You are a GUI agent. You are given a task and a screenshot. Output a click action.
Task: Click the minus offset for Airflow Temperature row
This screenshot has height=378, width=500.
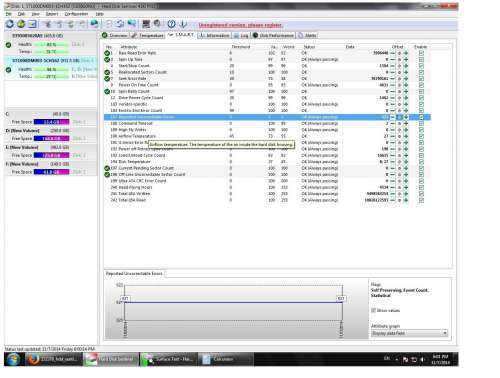(392, 136)
